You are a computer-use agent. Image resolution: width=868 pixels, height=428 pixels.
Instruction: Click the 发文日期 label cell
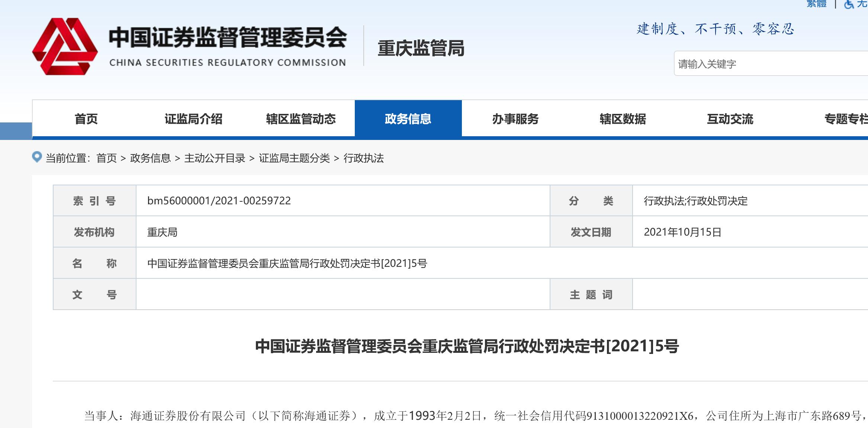tap(591, 232)
